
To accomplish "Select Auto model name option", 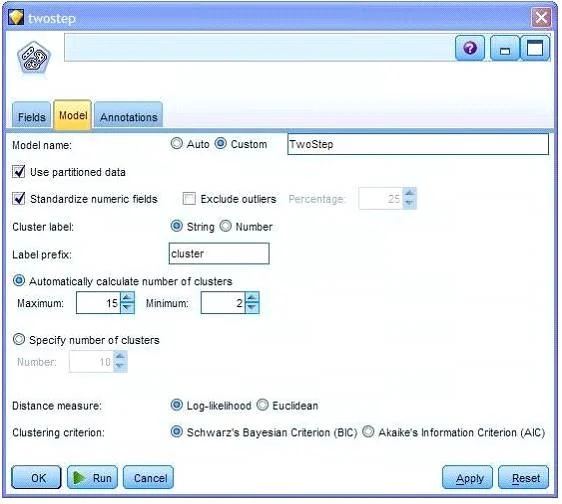I will 176,144.
